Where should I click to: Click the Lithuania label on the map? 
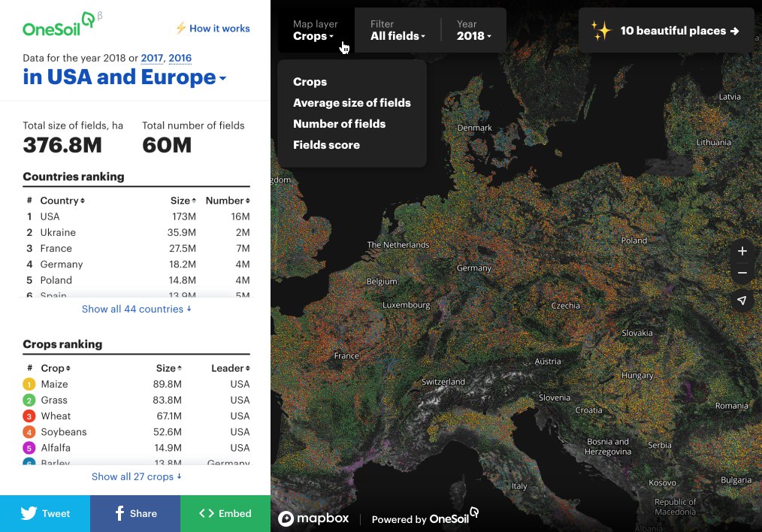click(713, 142)
